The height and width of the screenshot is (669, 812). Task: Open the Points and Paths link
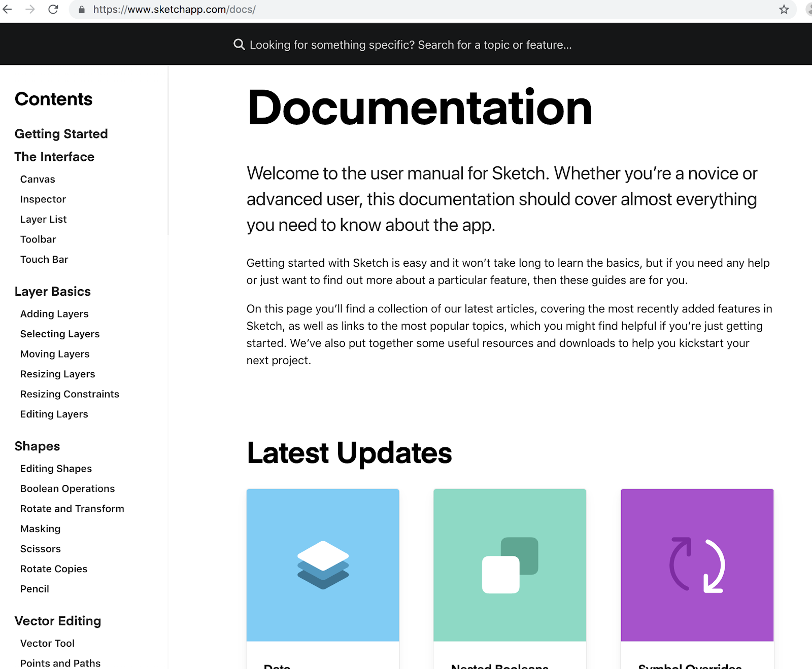[60, 663]
